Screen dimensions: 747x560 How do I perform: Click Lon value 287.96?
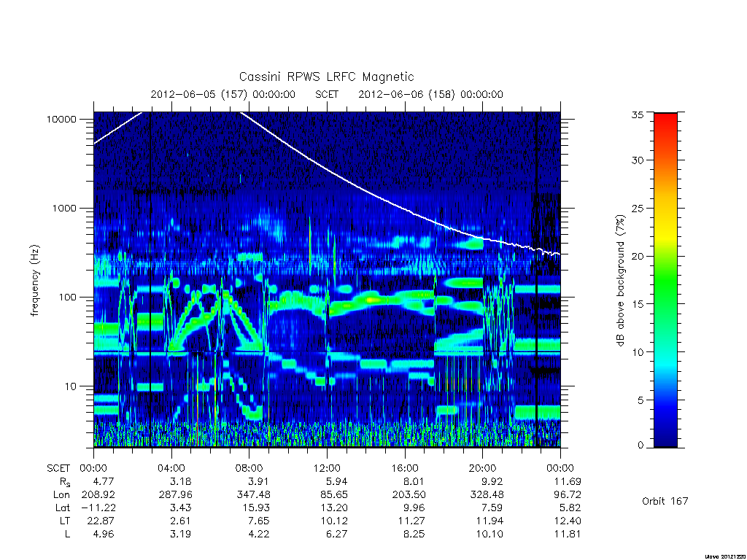pyautogui.click(x=176, y=495)
